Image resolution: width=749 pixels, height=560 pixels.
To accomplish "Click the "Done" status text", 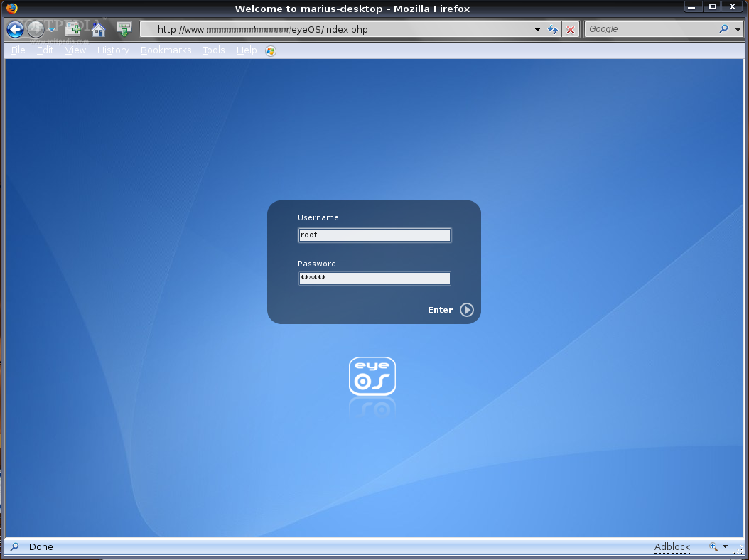I will 41,546.
